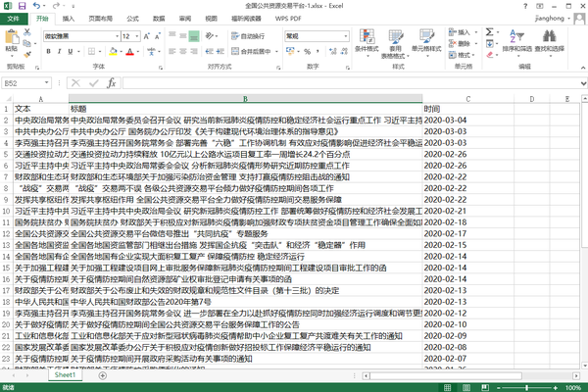
Task: Apply Comma Style number format
Action: pyautogui.click(x=318, y=51)
